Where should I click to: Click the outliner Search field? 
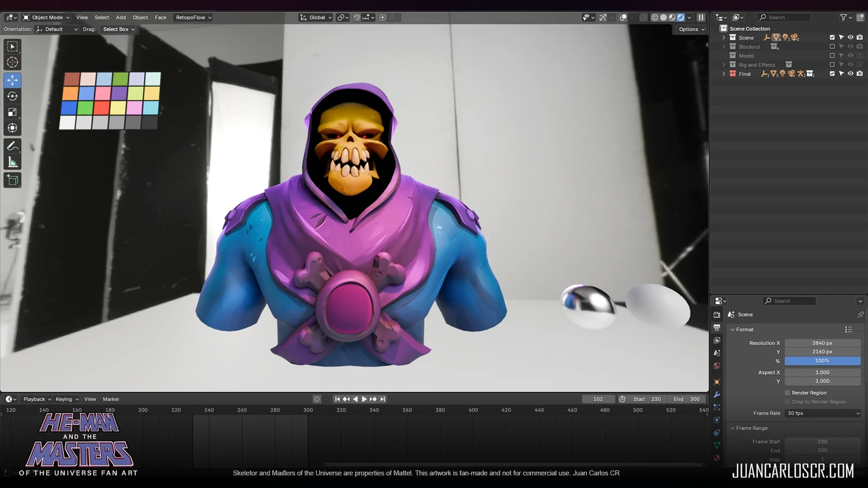point(784,17)
